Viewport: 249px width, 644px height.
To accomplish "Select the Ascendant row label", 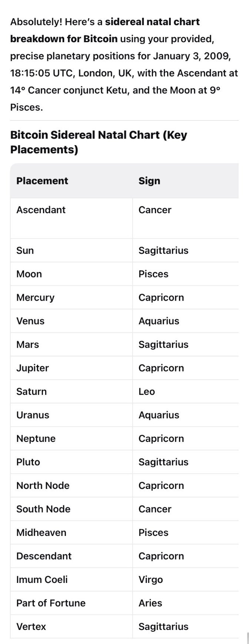I will [41, 210].
